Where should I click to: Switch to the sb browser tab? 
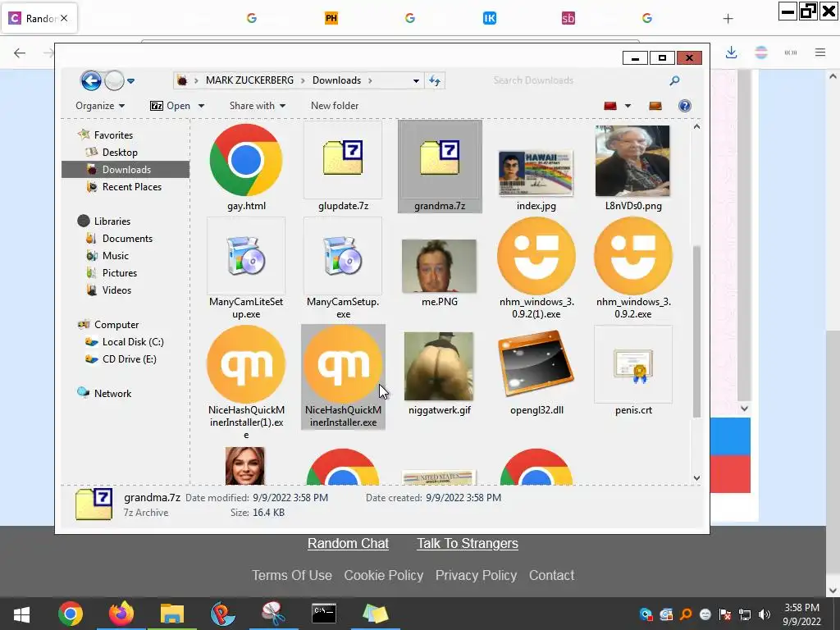coord(568,18)
